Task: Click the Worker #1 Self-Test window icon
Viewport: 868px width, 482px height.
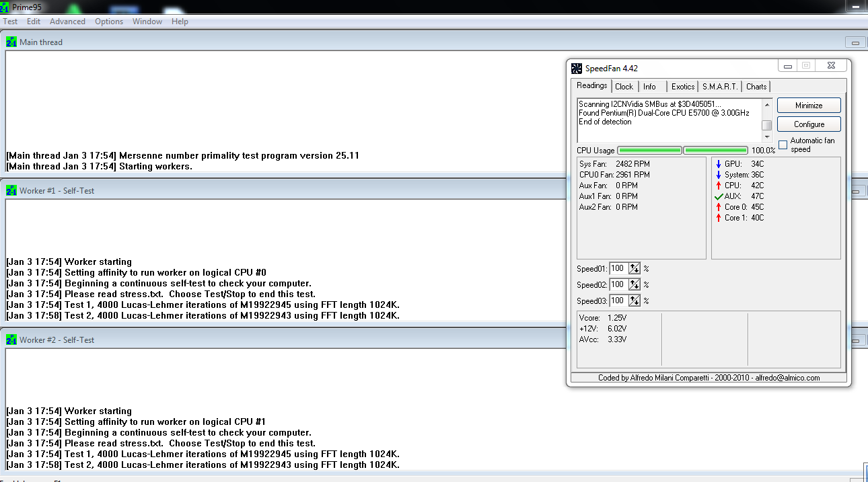Action: click(x=11, y=190)
